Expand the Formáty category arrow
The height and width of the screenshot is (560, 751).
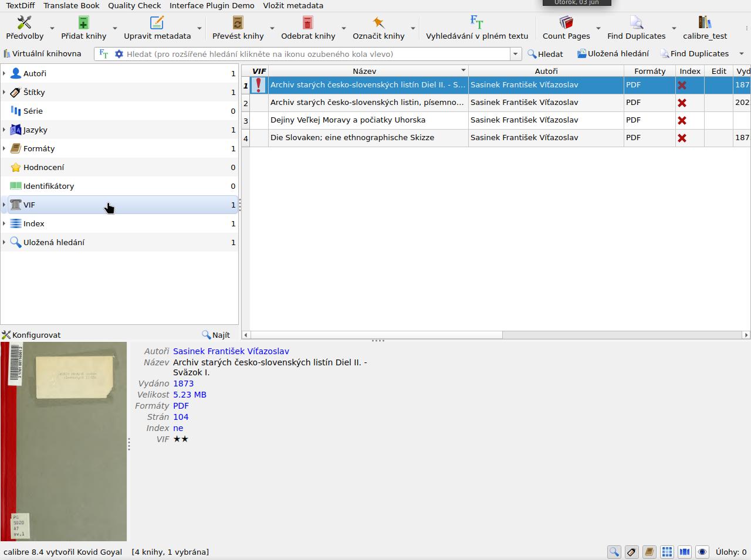[x=4, y=148]
